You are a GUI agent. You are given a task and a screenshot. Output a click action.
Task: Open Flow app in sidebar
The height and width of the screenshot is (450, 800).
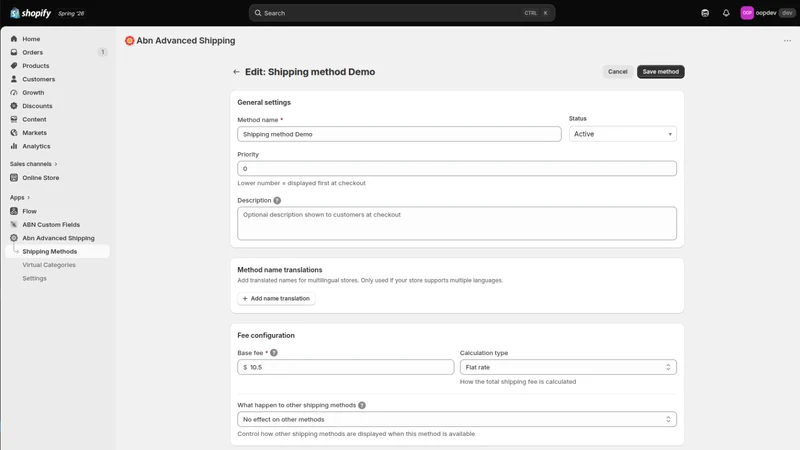tap(30, 211)
